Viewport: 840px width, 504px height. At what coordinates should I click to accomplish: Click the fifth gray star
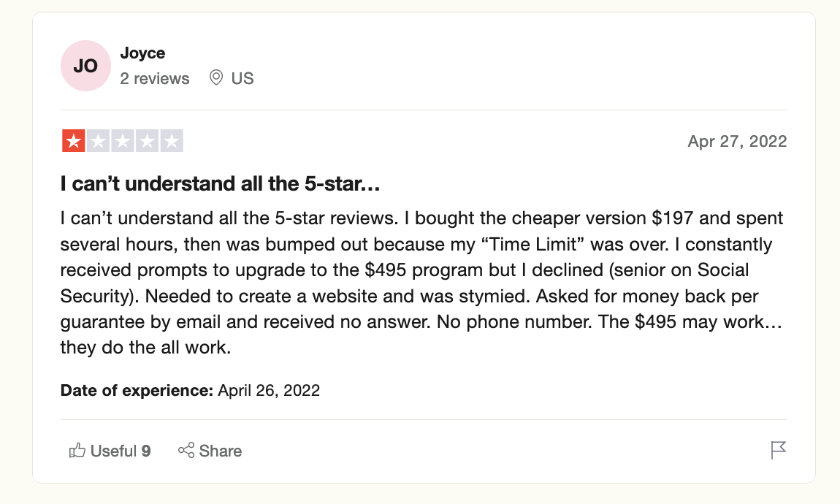point(172,141)
